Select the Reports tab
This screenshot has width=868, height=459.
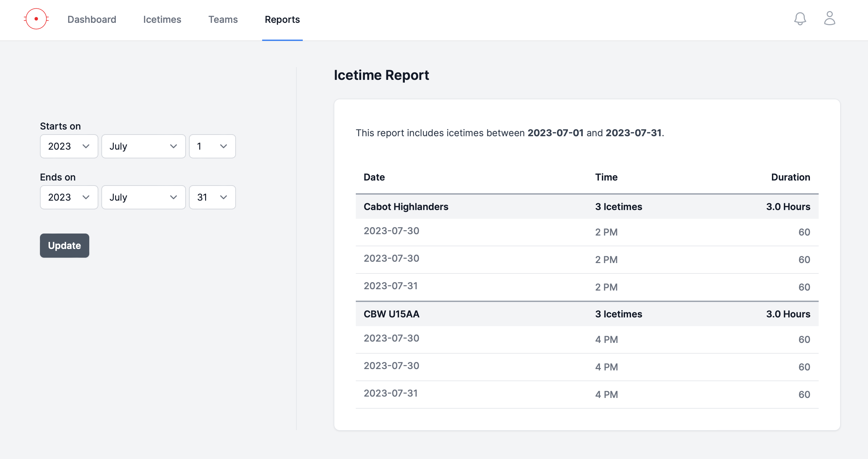pyautogui.click(x=282, y=19)
